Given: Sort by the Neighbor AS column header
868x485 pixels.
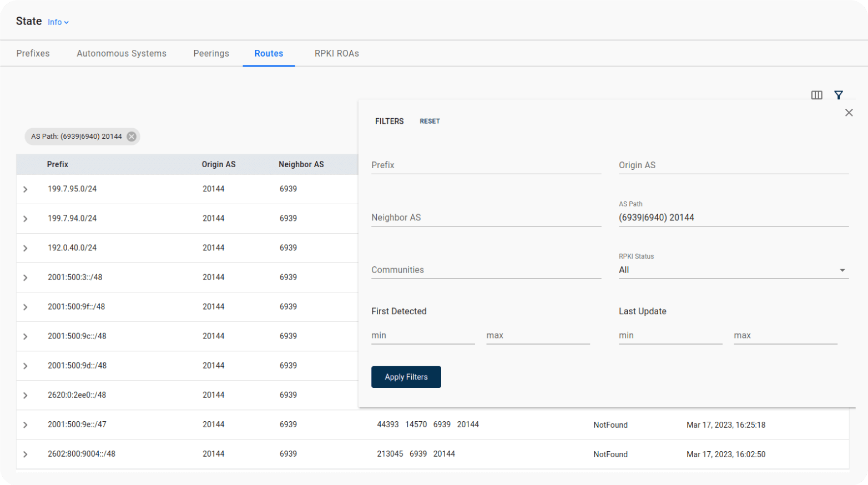Looking at the screenshot, I should tap(301, 164).
